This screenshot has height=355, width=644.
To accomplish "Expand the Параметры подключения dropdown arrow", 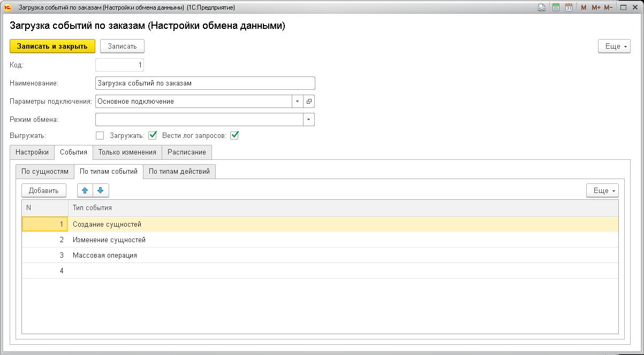I will pos(298,101).
